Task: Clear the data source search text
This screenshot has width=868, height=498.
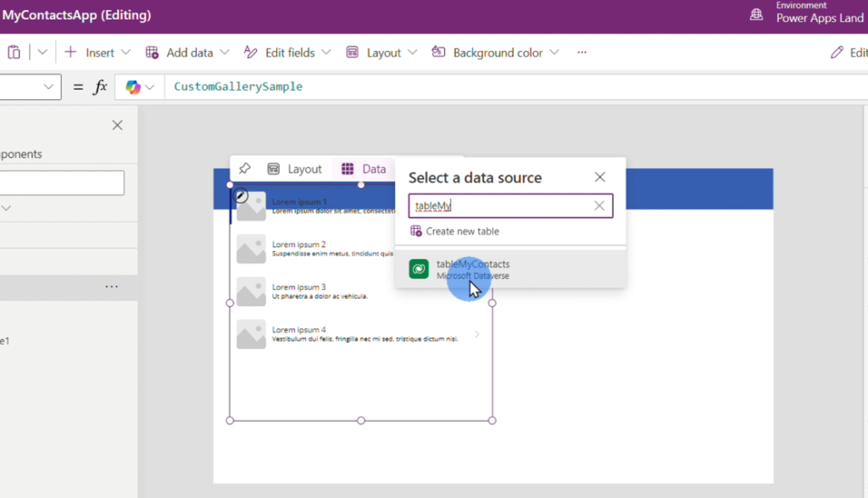Action: (599, 205)
